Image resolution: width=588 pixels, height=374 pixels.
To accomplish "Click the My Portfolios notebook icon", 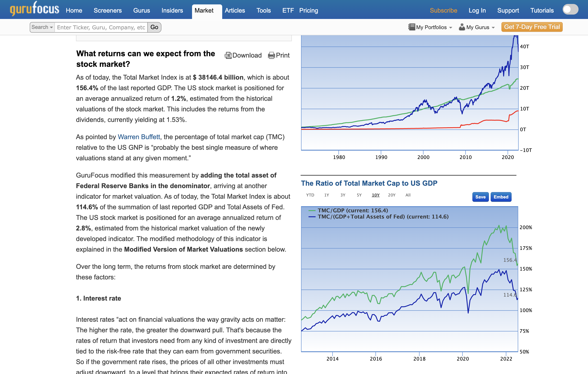I will [411, 27].
